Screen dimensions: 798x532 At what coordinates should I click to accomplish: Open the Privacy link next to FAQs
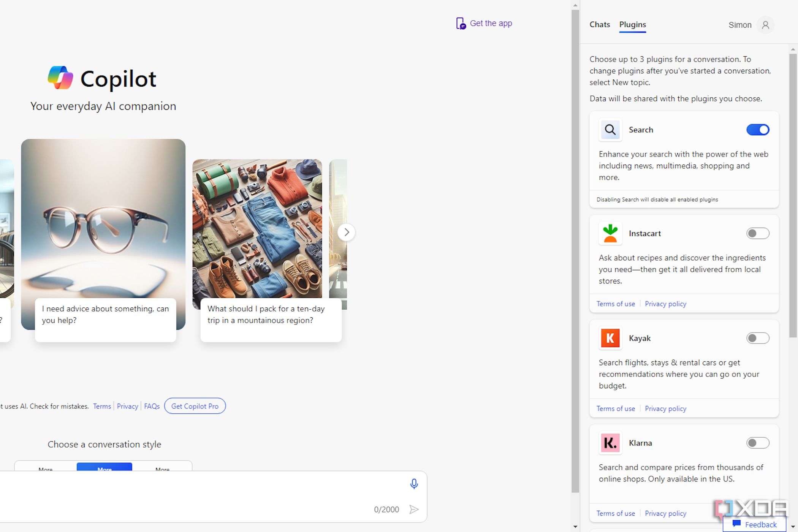(127, 406)
